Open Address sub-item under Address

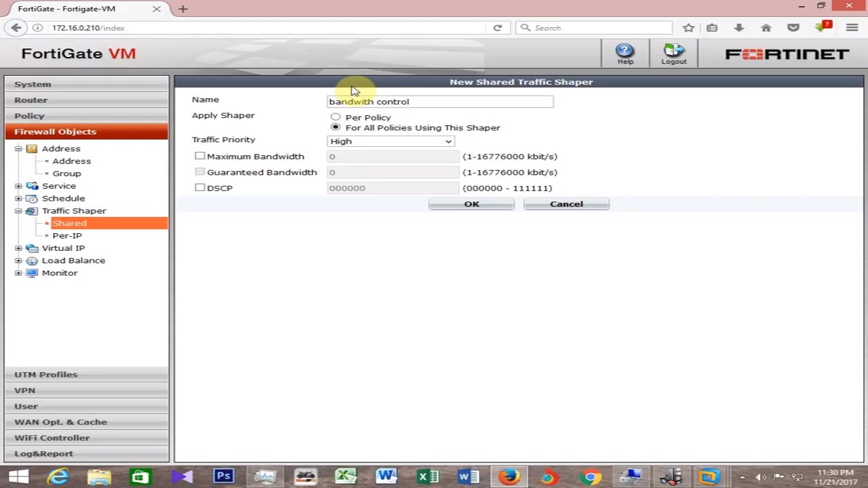coord(71,161)
